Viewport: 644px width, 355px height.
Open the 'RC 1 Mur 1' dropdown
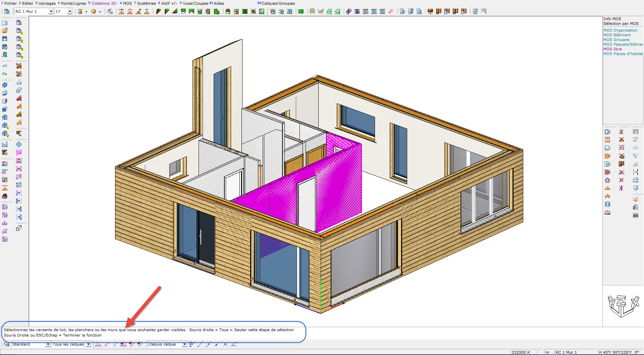51,11
